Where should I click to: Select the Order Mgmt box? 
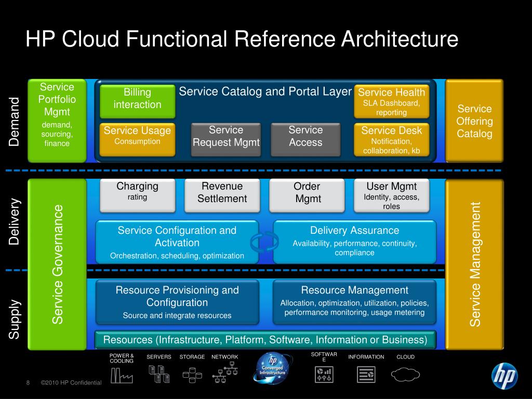[x=307, y=196]
